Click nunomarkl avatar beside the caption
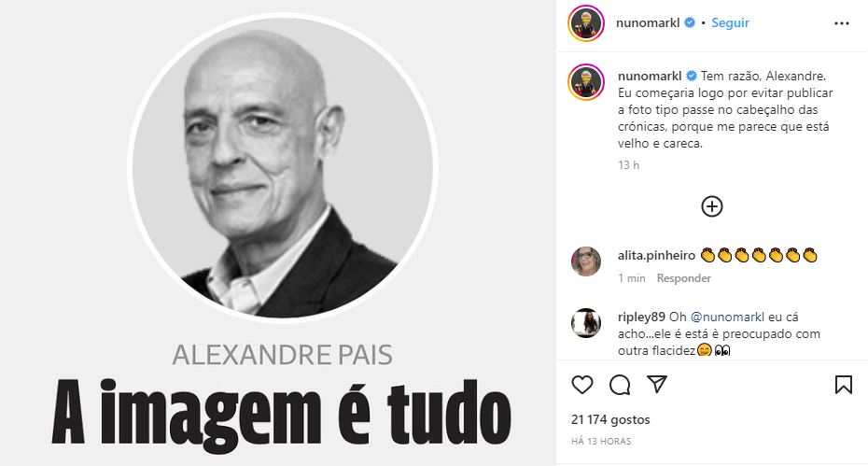 (x=586, y=82)
